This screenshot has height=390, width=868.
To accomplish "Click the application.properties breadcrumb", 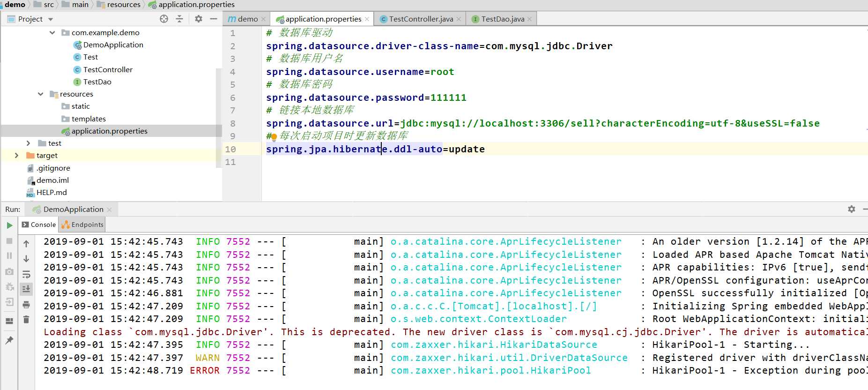I will click(x=192, y=4).
